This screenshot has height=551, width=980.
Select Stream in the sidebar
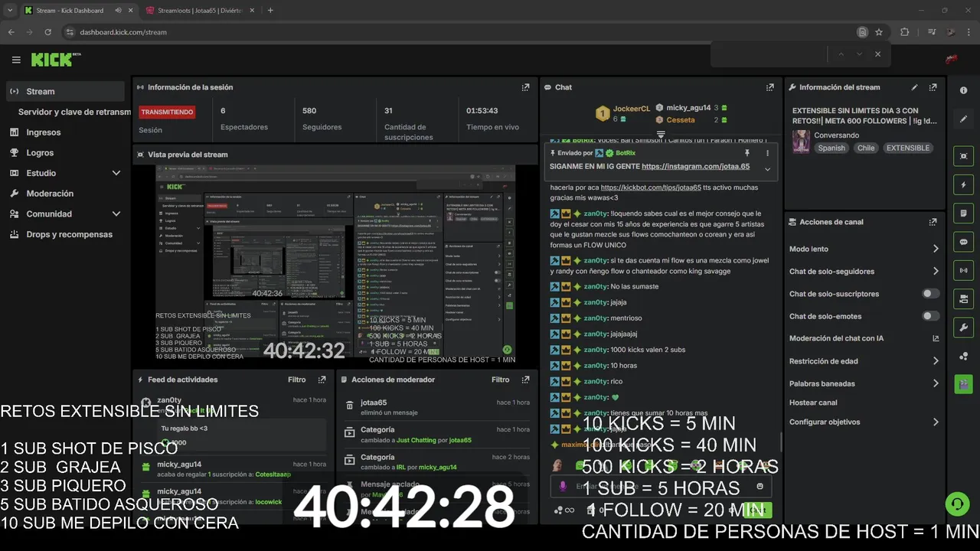[65, 91]
